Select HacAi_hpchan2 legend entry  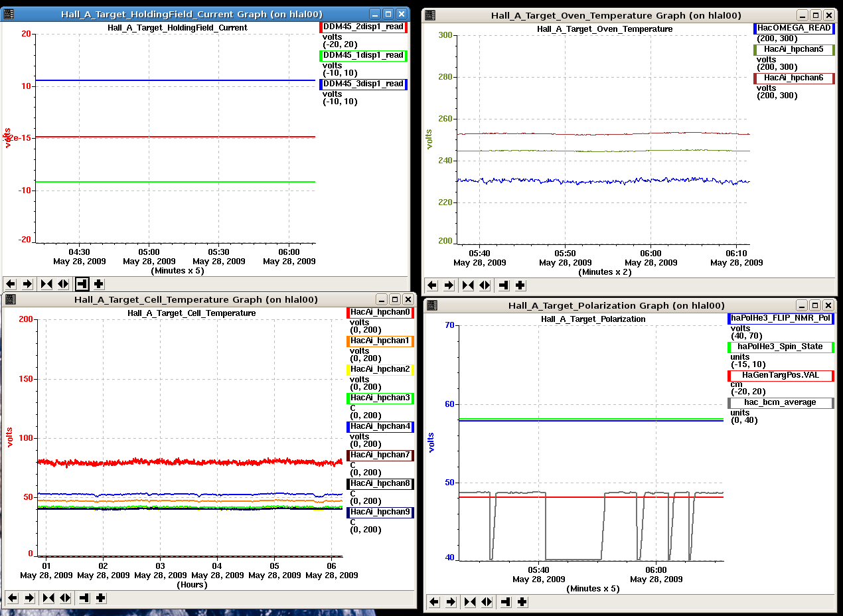point(380,369)
